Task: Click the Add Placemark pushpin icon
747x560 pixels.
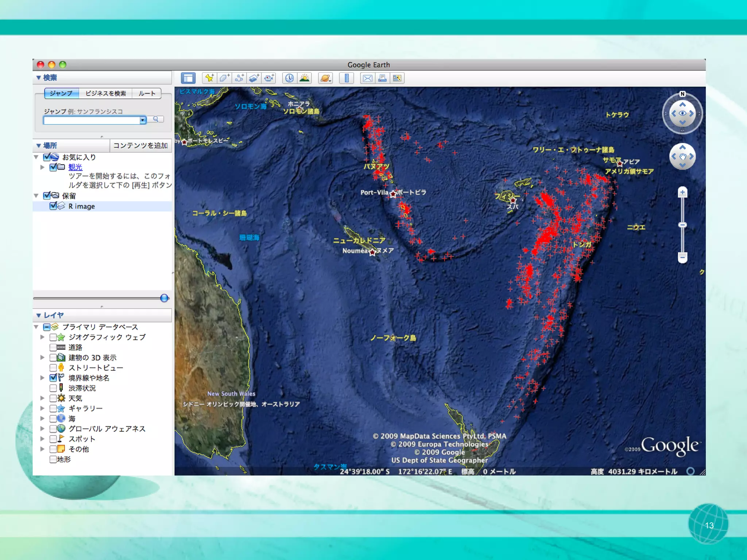Action: click(209, 78)
